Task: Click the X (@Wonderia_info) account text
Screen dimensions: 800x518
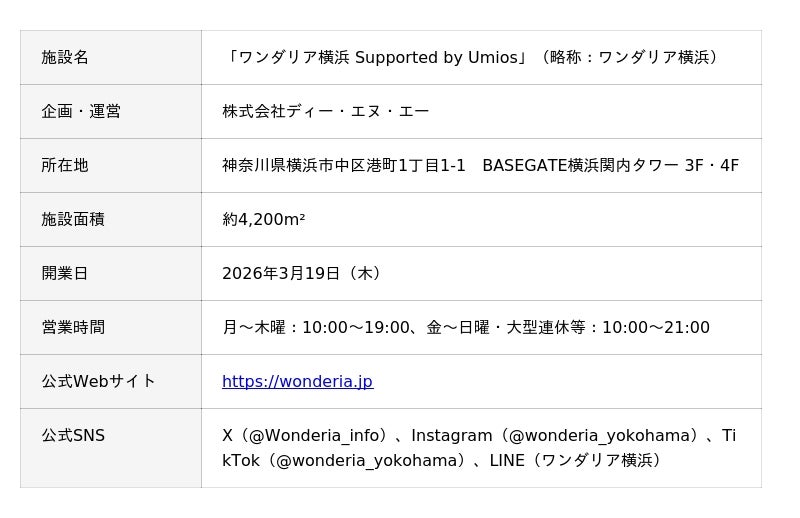Action: [x=304, y=436]
